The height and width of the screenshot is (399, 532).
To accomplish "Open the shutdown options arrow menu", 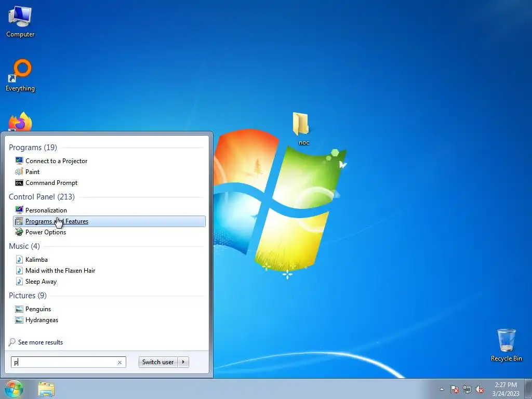I will 183,362.
